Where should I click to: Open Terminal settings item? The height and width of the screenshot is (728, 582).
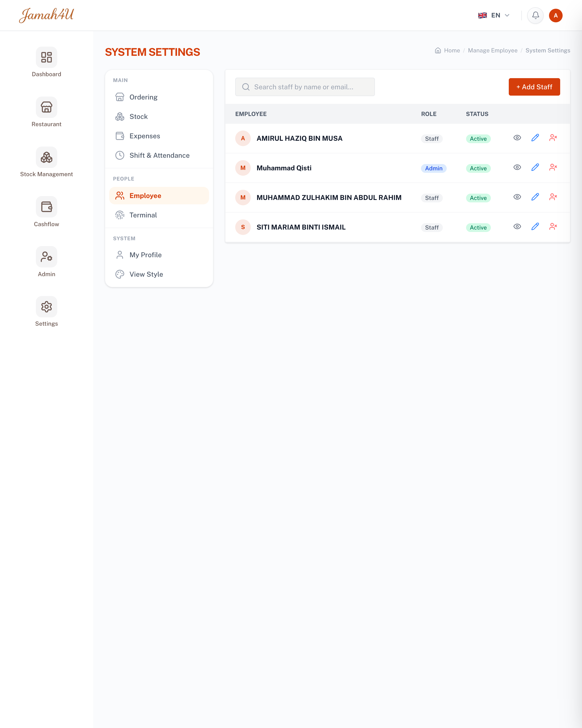point(159,215)
